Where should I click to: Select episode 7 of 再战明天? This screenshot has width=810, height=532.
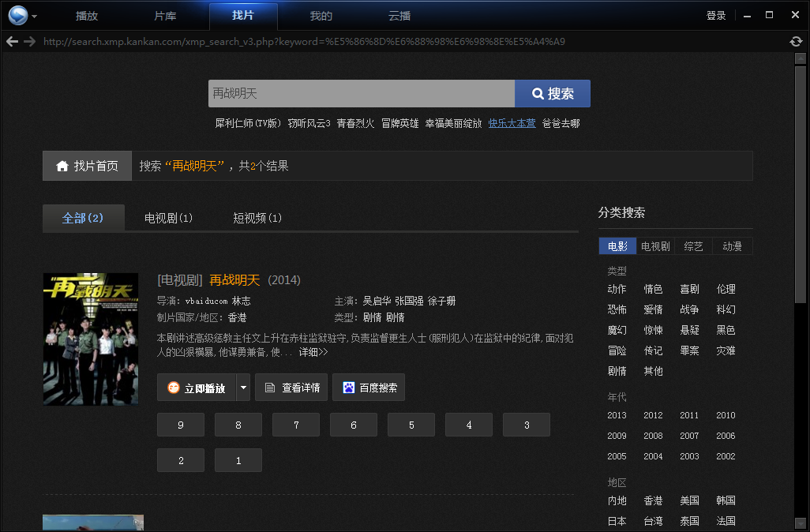295,425
